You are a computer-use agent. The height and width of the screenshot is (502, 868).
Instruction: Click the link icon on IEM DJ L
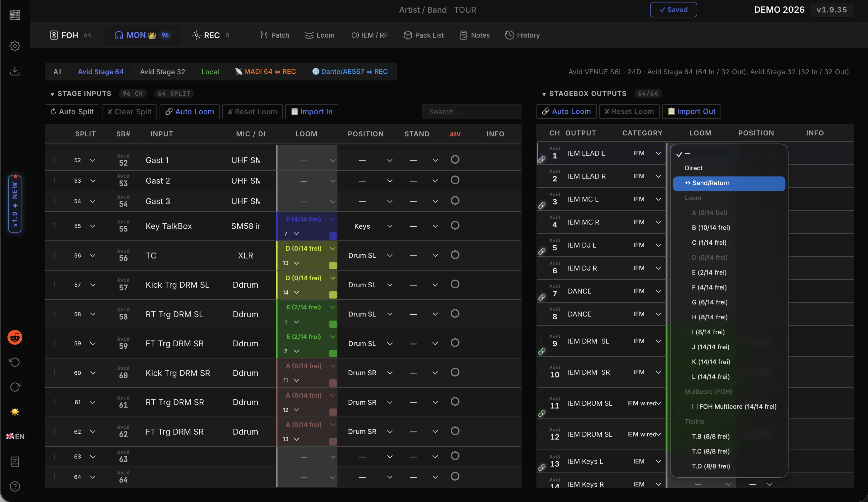click(x=542, y=251)
